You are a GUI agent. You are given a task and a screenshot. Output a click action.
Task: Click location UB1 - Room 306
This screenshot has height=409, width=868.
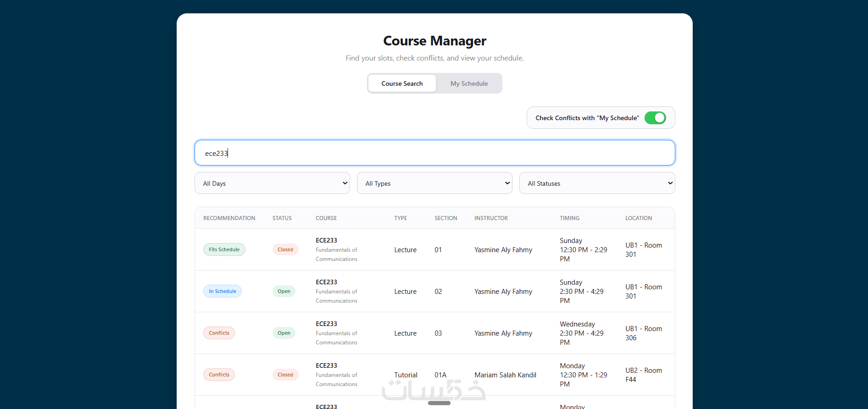pyautogui.click(x=644, y=333)
